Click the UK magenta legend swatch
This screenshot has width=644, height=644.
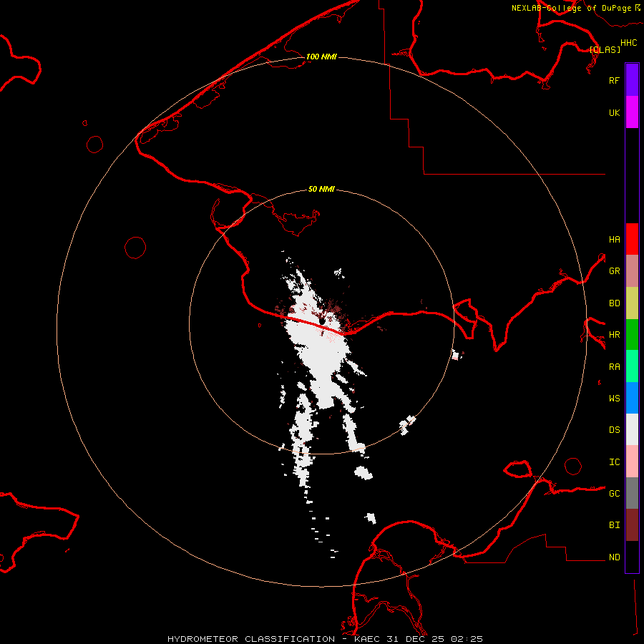[632, 112]
